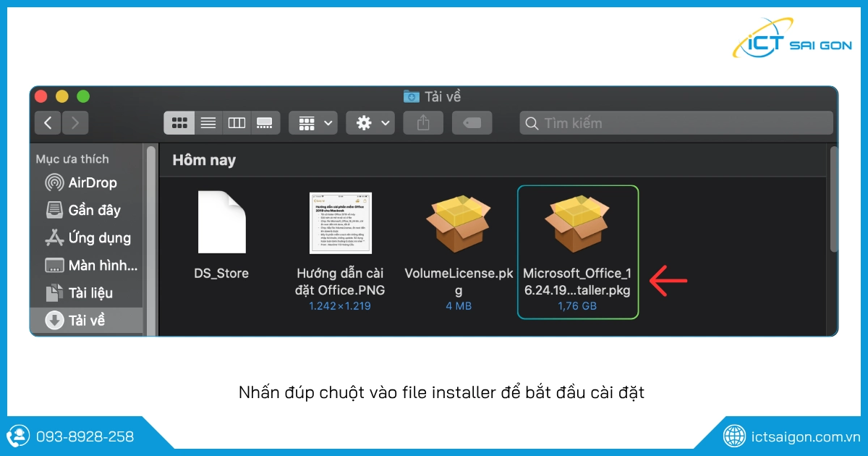Switch to gallery view in toolbar
Screen dimensions: 868x456
click(265, 123)
